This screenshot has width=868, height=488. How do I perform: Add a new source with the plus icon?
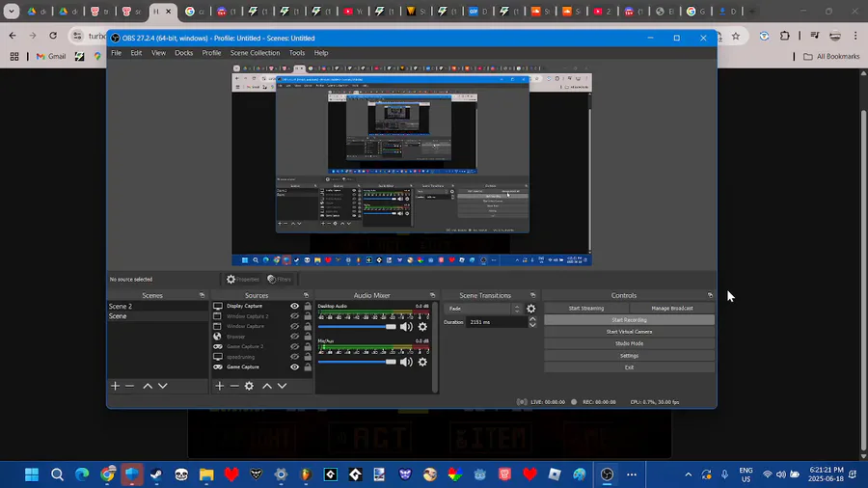click(219, 386)
